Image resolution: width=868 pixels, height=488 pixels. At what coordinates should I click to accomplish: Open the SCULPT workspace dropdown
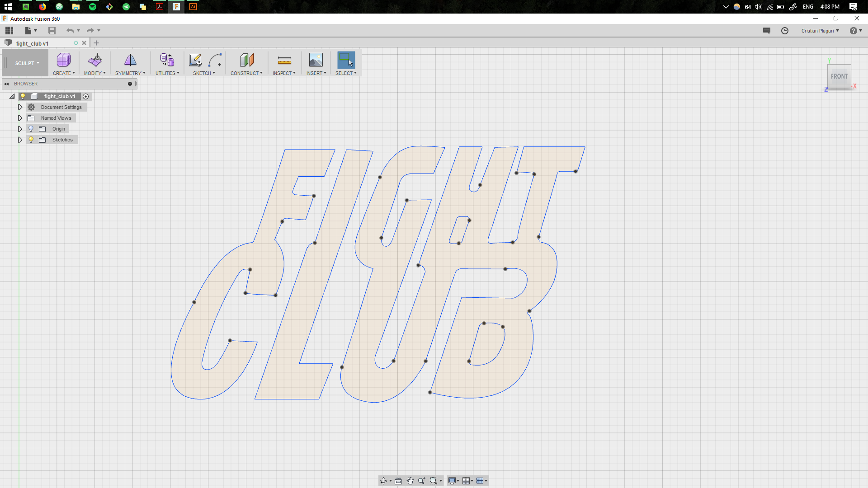click(27, 63)
